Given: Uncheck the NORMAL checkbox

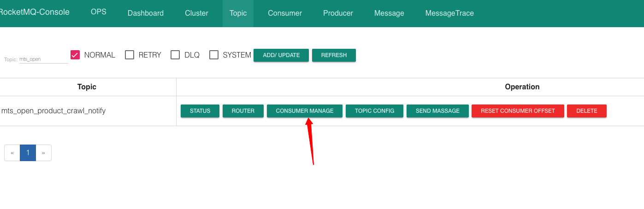Looking at the screenshot, I should click(x=76, y=55).
